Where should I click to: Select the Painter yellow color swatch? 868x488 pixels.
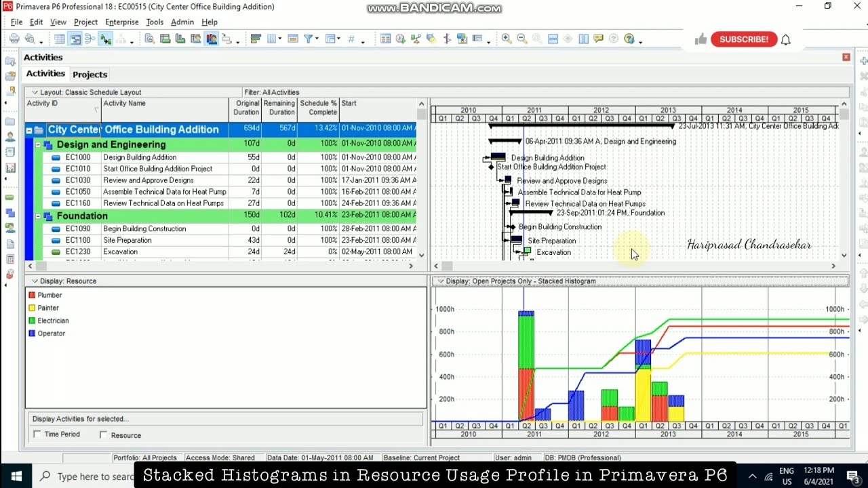32,308
